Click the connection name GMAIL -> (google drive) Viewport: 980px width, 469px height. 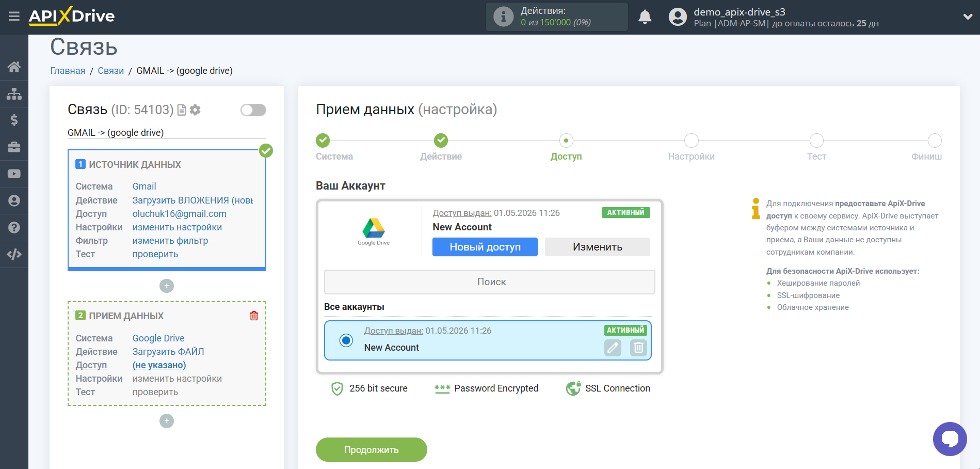point(116,133)
